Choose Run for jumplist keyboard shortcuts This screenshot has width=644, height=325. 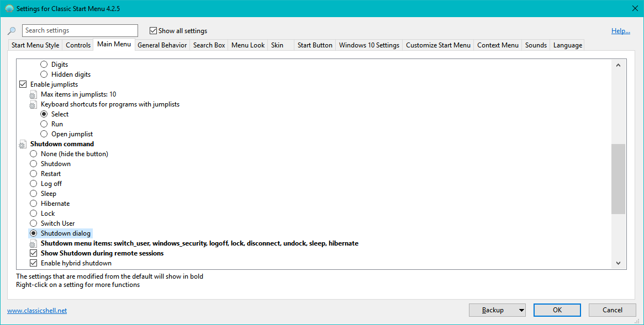(44, 124)
